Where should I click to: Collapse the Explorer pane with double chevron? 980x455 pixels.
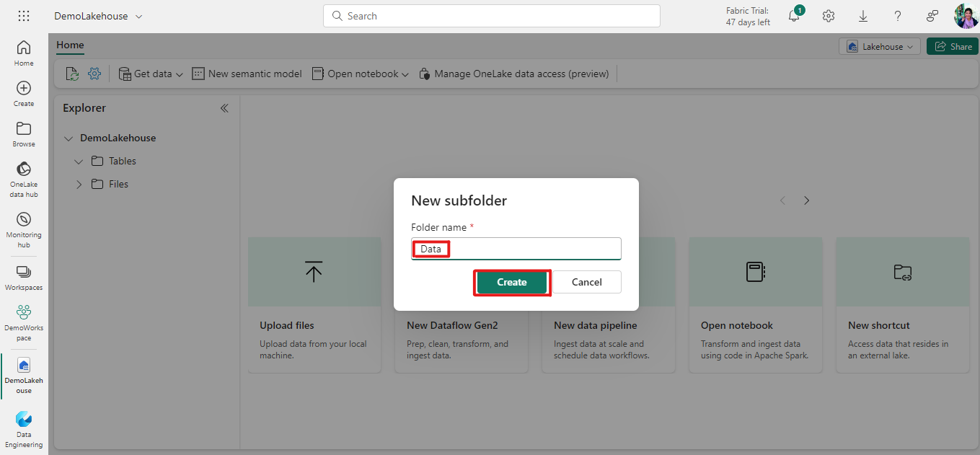coord(224,108)
